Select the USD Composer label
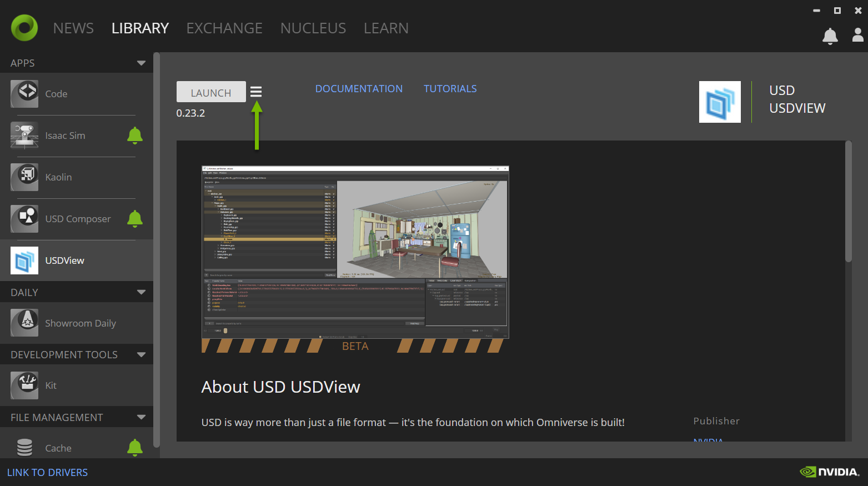This screenshot has width=868, height=486. pyautogui.click(x=78, y=219)
